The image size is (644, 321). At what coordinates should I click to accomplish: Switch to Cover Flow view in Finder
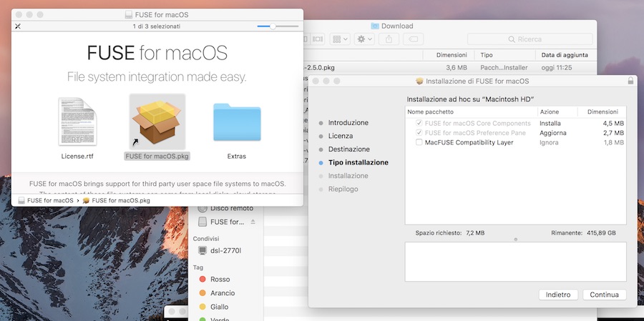coord(318,39)
